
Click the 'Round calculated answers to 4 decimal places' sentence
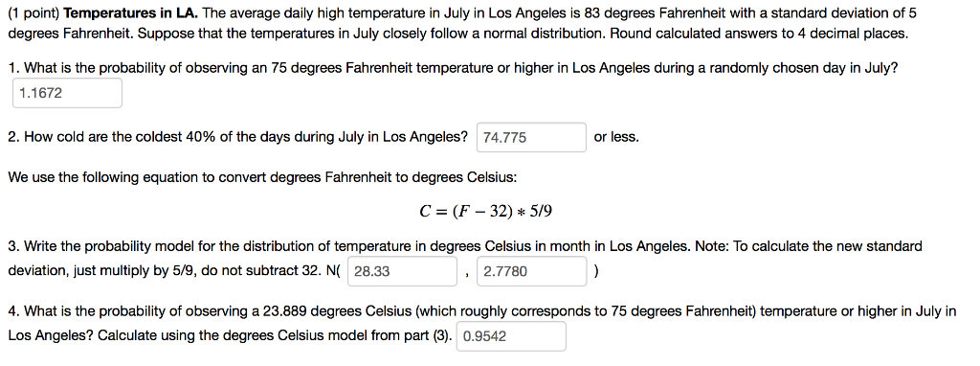click(758, 34)
